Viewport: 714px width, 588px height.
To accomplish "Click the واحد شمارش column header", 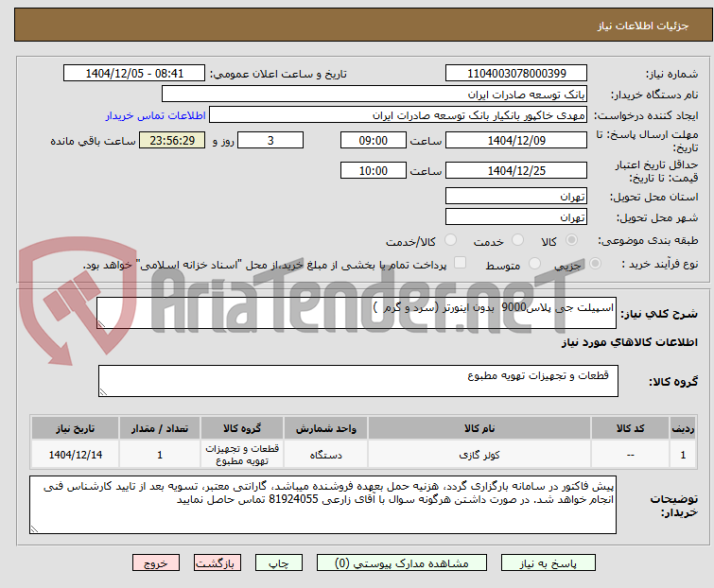I will (325, 428).
